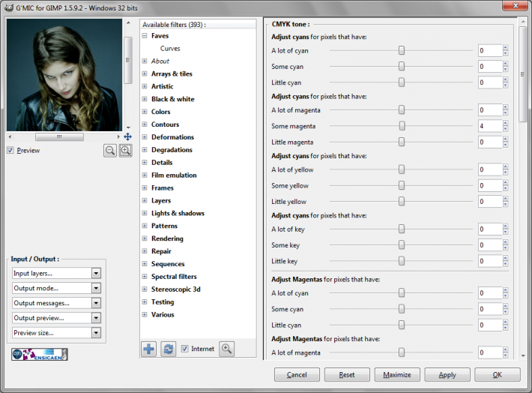The height and width of the screenshot is (393, 532).
Task: Click the refresh filters icon
Action: tap(169, 349)
